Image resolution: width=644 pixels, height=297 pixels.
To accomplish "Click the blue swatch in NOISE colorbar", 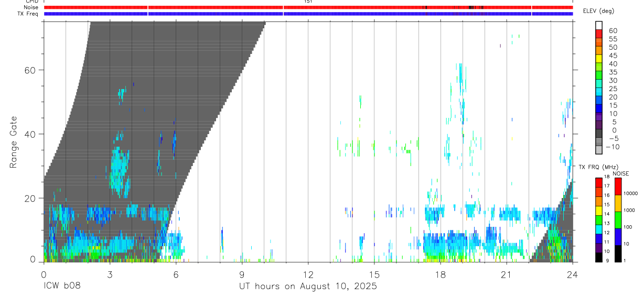I will tap(619, 236).
